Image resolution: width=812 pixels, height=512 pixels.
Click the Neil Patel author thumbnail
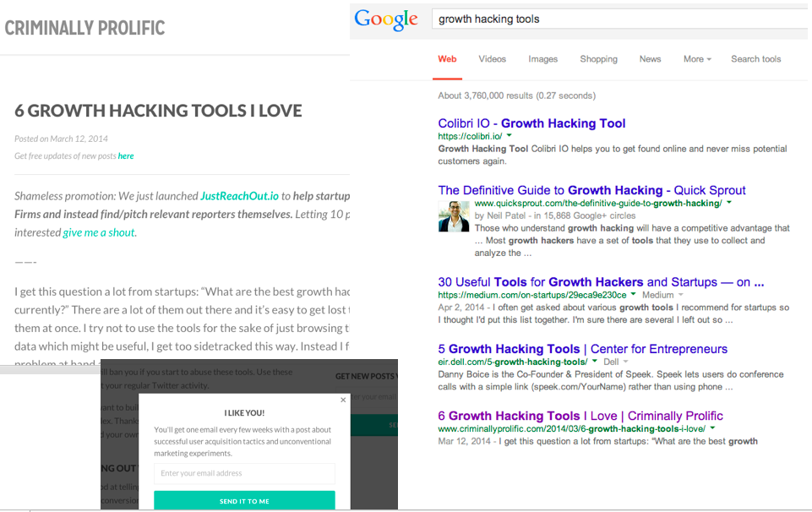coord(454,216)
